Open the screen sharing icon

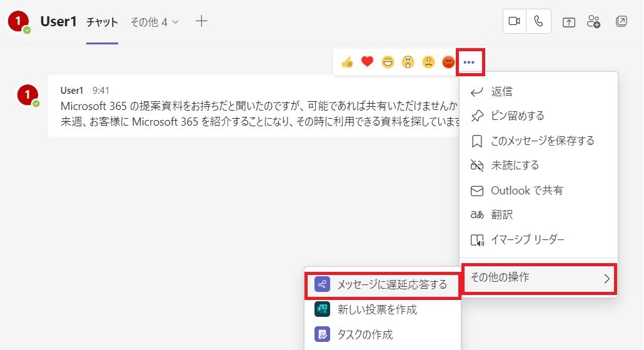tap(569, 22)
